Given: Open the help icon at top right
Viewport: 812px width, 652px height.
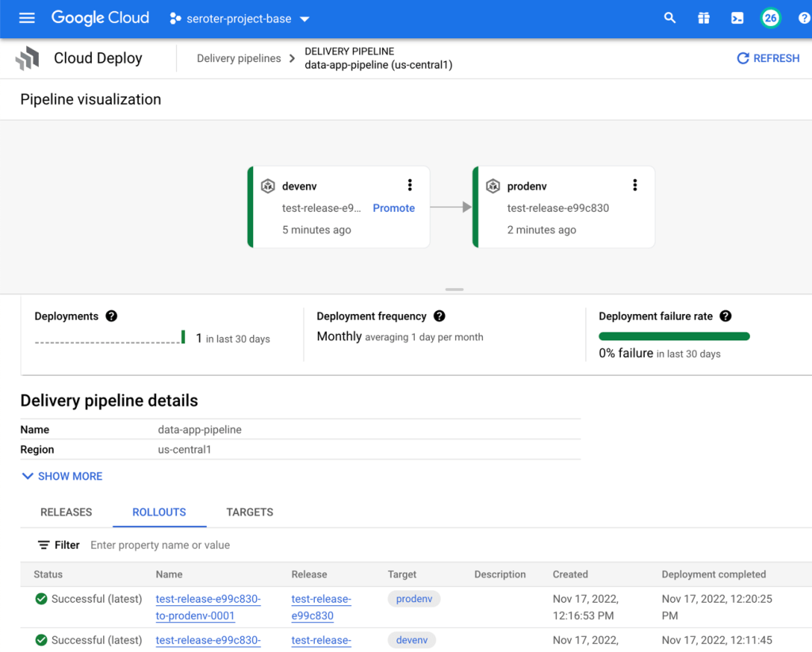Looking at the screenshot, I should (x=802, y=17).
